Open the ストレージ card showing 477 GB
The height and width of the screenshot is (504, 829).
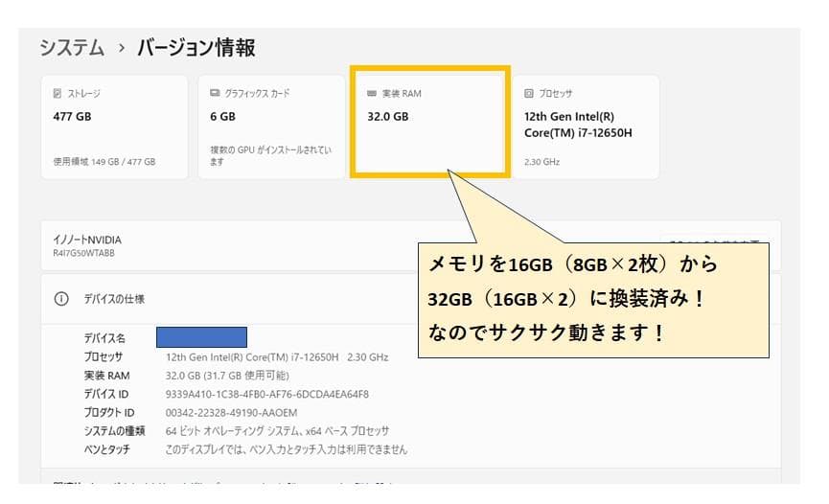coord(114,126)
